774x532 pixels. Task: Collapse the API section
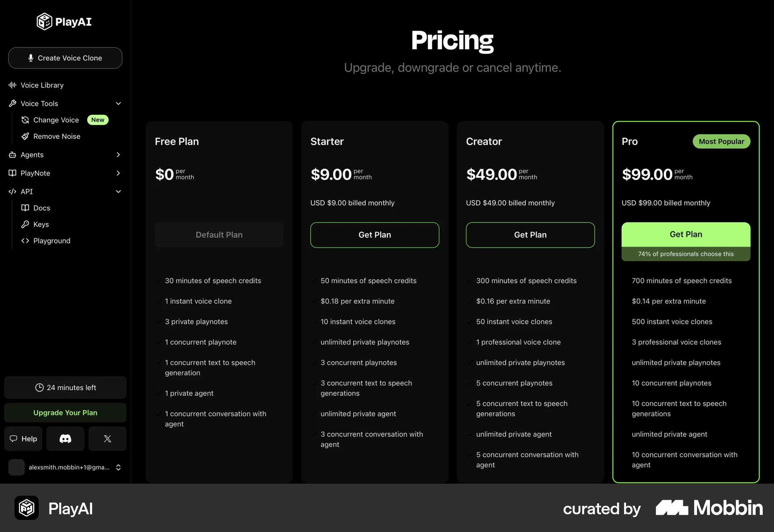tap(118, 191)
